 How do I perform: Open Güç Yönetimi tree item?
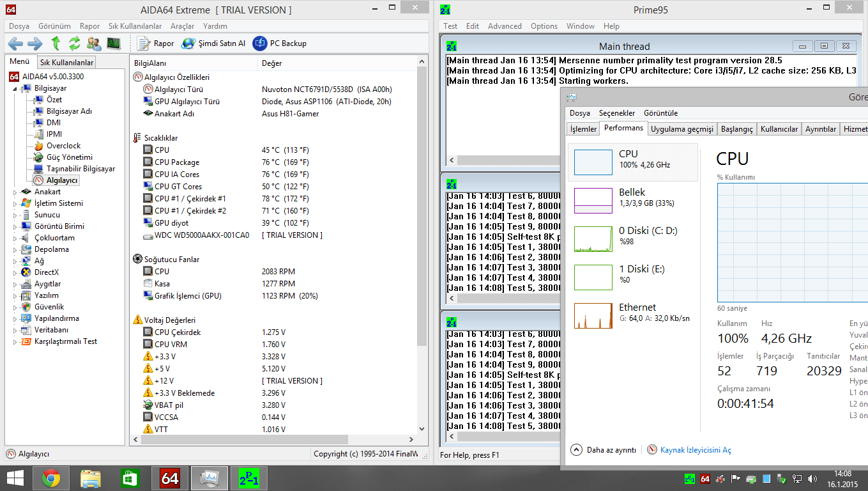pos(70,157)
